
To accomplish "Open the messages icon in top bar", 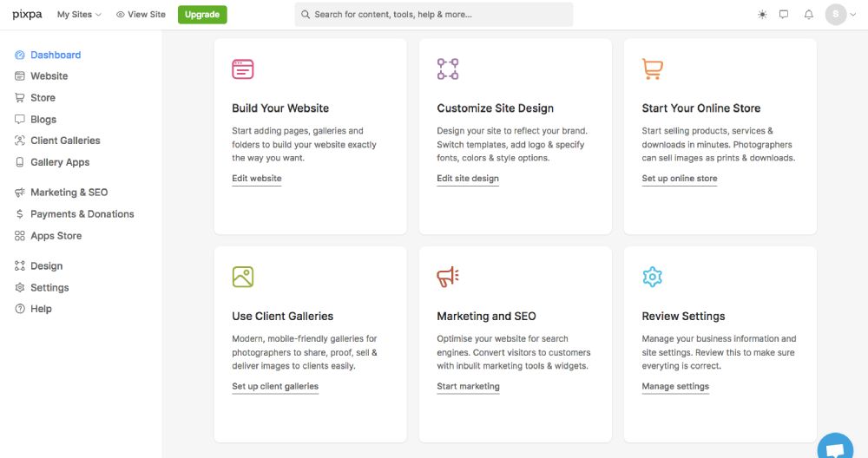I will pos(784,15).
